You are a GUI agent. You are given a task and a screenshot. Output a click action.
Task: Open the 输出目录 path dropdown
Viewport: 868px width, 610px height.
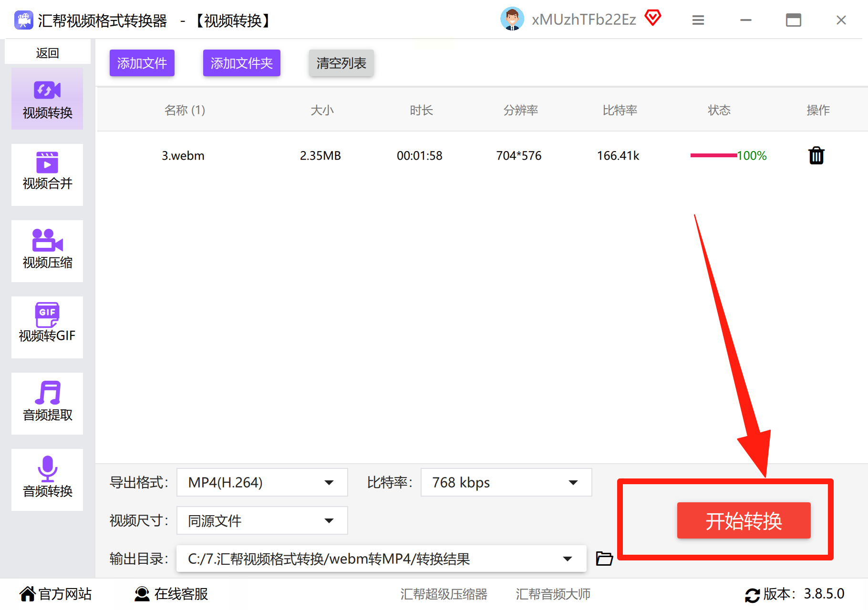[382, 559]
